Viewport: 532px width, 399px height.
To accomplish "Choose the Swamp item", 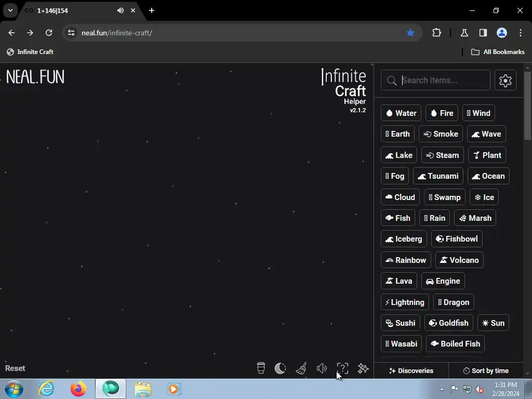I will [x=445, y=197].
